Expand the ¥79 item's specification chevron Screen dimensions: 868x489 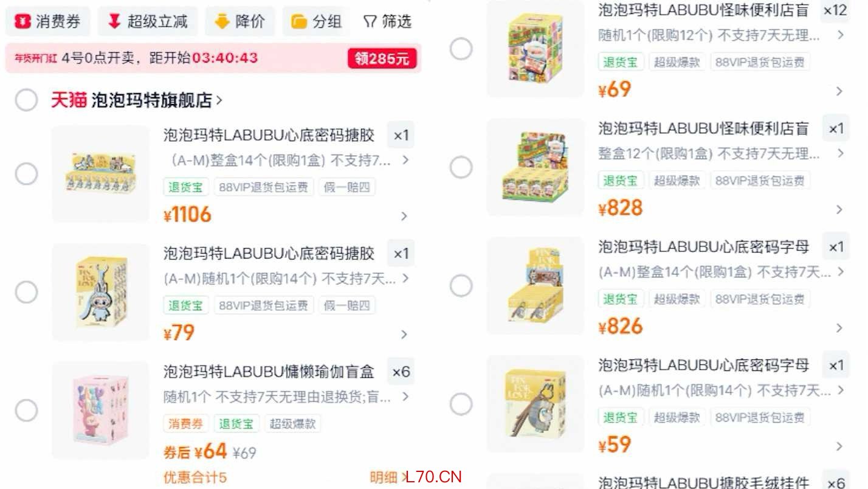[x=405, y=279]
